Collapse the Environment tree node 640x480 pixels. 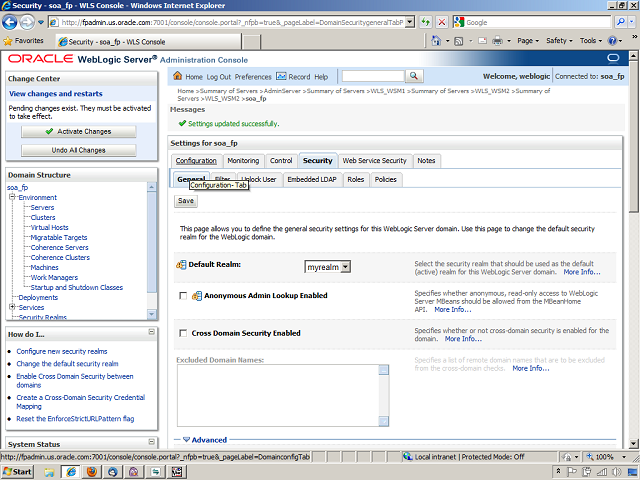12,198
